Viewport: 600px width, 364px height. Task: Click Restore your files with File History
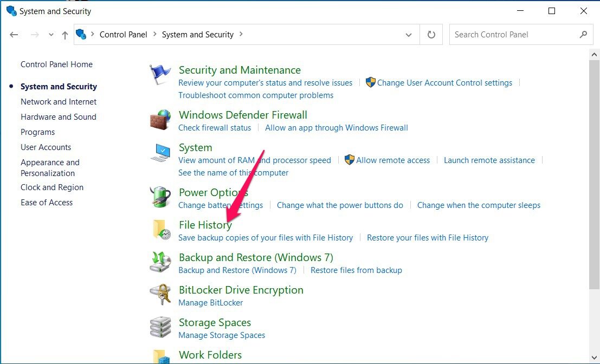[x=428, y=237]
